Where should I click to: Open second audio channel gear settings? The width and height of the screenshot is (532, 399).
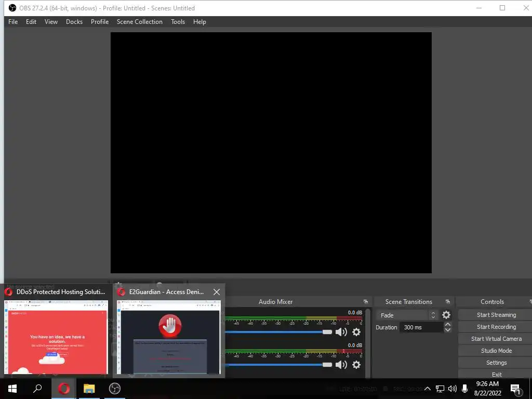pyautogui.click(x=356, y=365)
